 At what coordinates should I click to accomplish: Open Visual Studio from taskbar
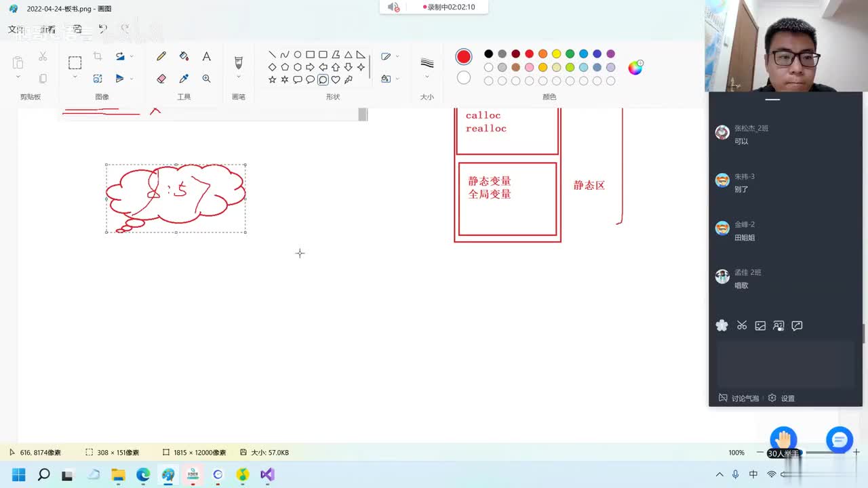click(x=267, y=474)
